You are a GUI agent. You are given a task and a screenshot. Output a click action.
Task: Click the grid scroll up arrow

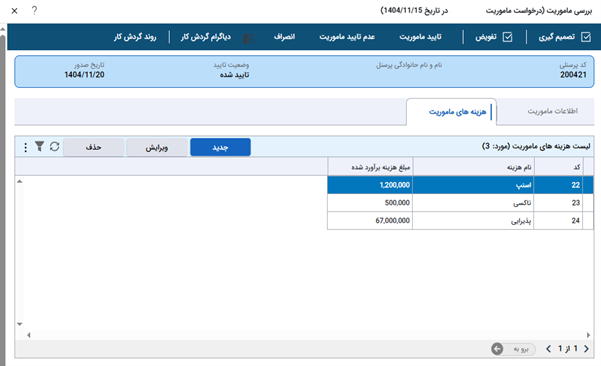point(20,181)
